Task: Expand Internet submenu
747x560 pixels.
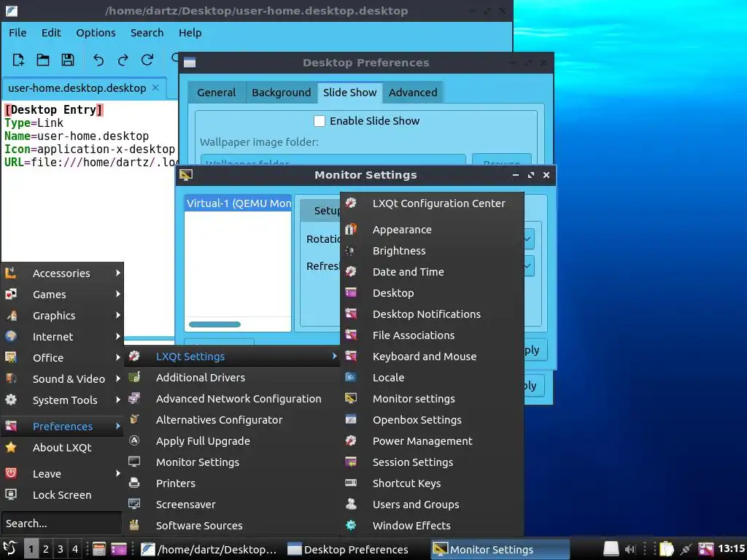Action: pos(62,337)
